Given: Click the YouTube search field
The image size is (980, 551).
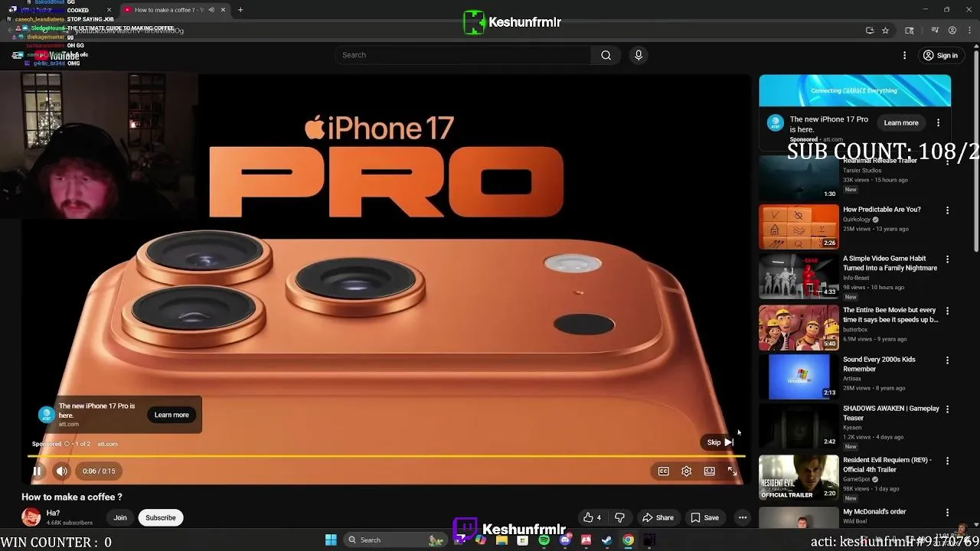Looking at the screenshot, I should (x=462, y=55).
